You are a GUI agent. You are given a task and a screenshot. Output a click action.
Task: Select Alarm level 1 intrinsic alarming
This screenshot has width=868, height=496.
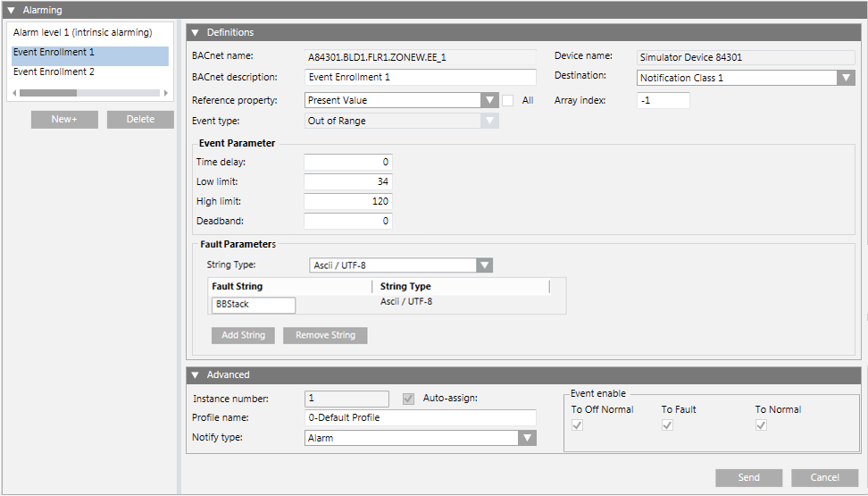pos(82,32)
